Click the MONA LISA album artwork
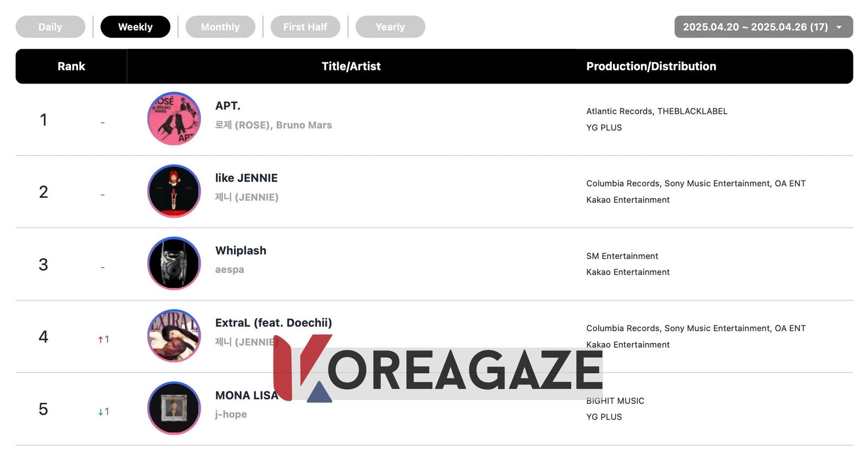 [174, 408]
